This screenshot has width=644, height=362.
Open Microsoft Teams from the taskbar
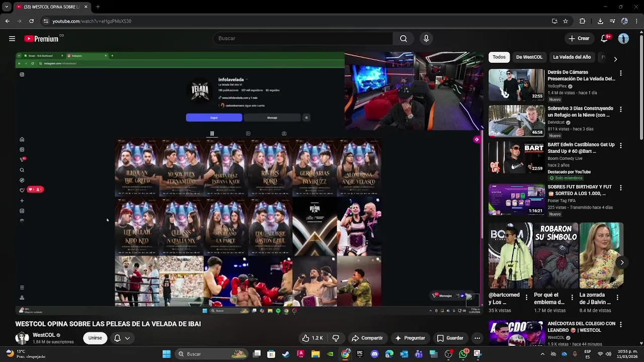click(419, 354)
